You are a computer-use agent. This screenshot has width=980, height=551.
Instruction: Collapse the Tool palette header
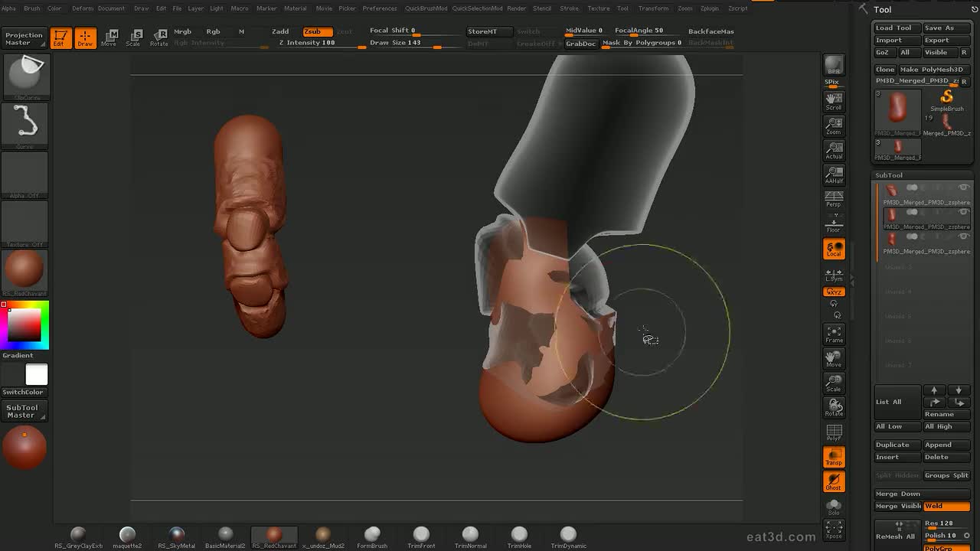(883, 9)
